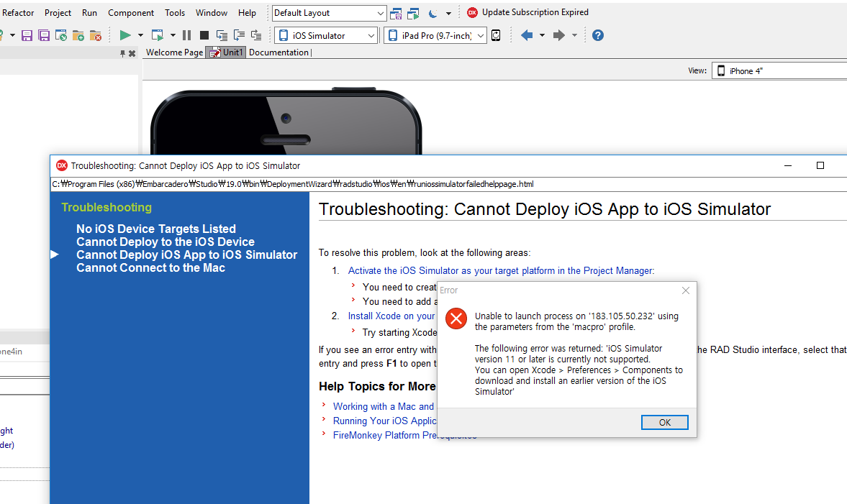Click the refresh device list icon
This screenshot has height=504, width=847.
pyautogui.click(x=496, y=35)
